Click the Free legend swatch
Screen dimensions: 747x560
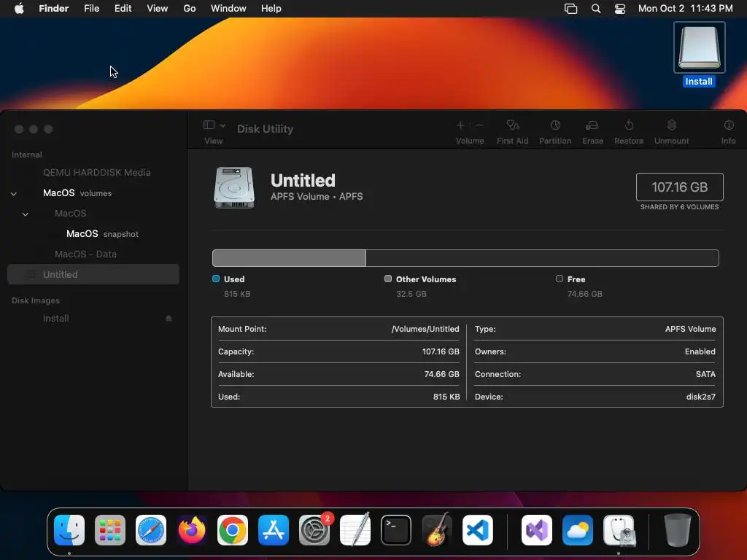click(x=560, y=279)
